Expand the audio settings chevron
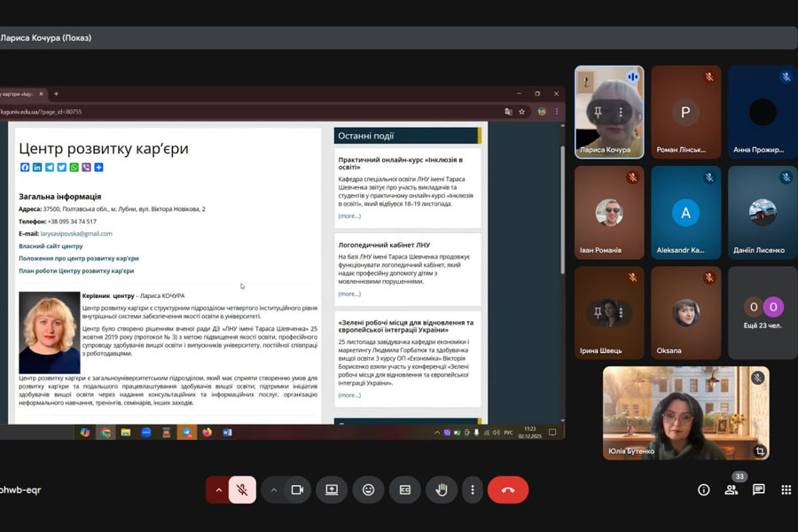 [x=219, y=489]
